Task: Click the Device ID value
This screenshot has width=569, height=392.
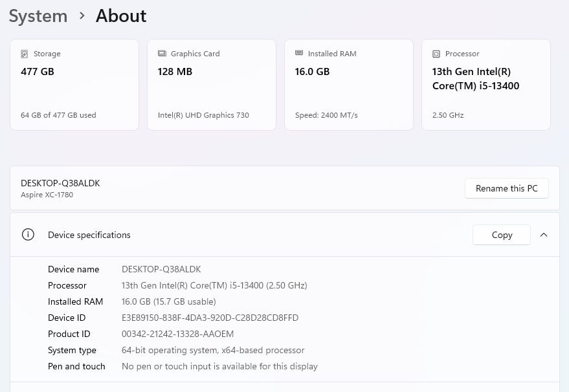Action: tap(210, 318)
